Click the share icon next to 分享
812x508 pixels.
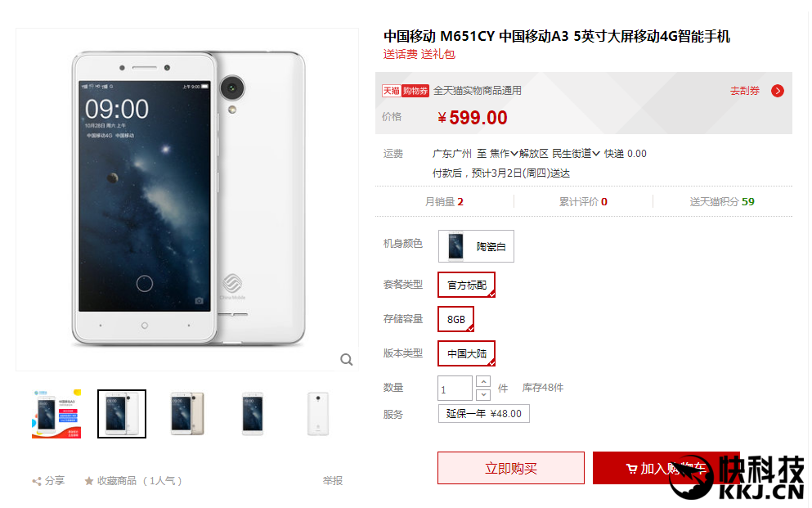pos(37,482)
